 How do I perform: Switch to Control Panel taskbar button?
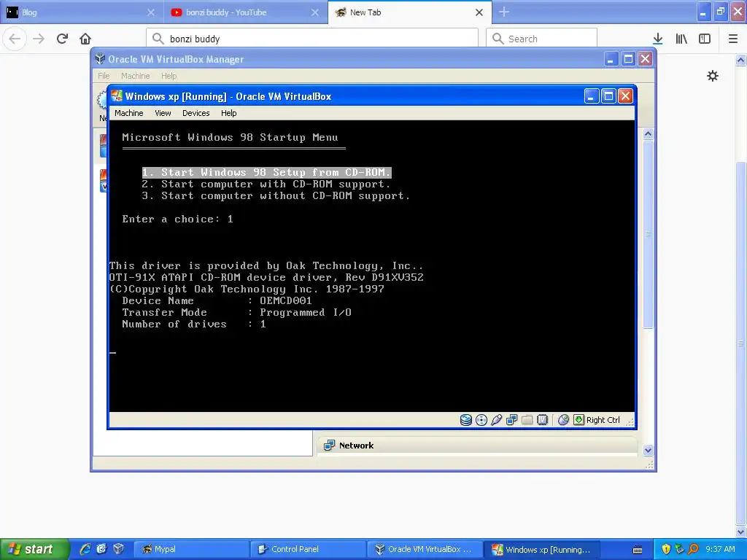309,549
